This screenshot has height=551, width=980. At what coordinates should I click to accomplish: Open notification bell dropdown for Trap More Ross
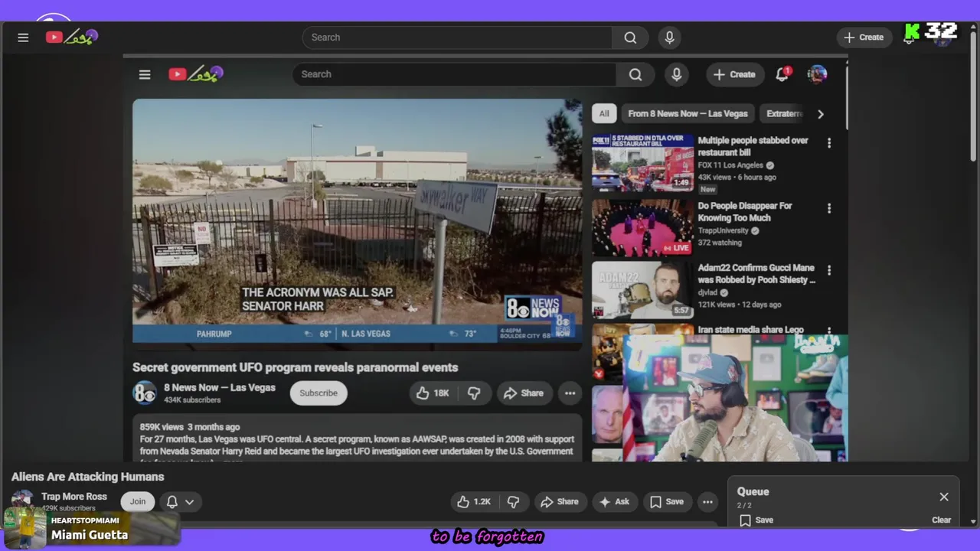click(x=180, y=502)
